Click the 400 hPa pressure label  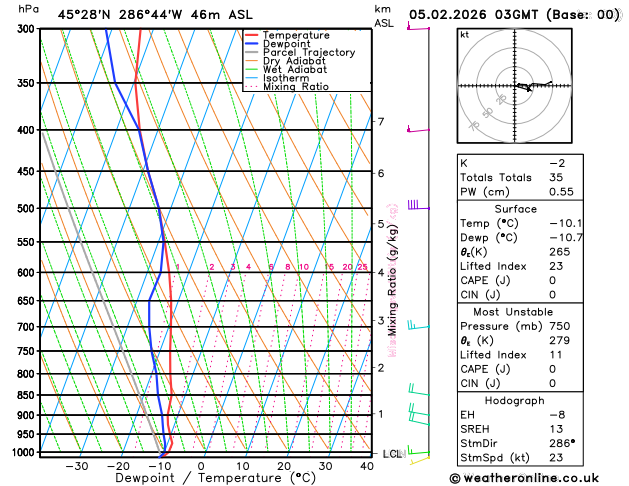tap(28, 130)
